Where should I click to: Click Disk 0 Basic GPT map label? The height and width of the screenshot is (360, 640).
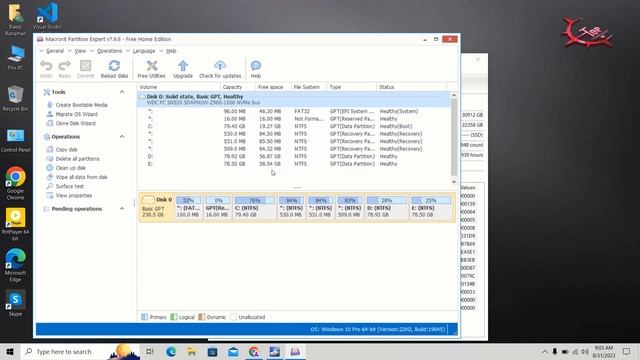pos(157,207)
